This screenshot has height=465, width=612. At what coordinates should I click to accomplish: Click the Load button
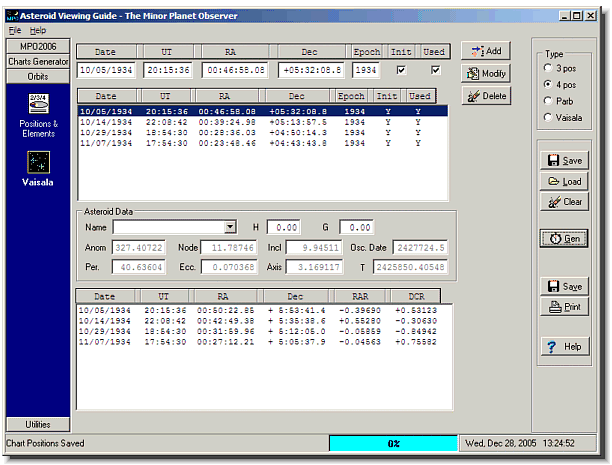point(564,182)
